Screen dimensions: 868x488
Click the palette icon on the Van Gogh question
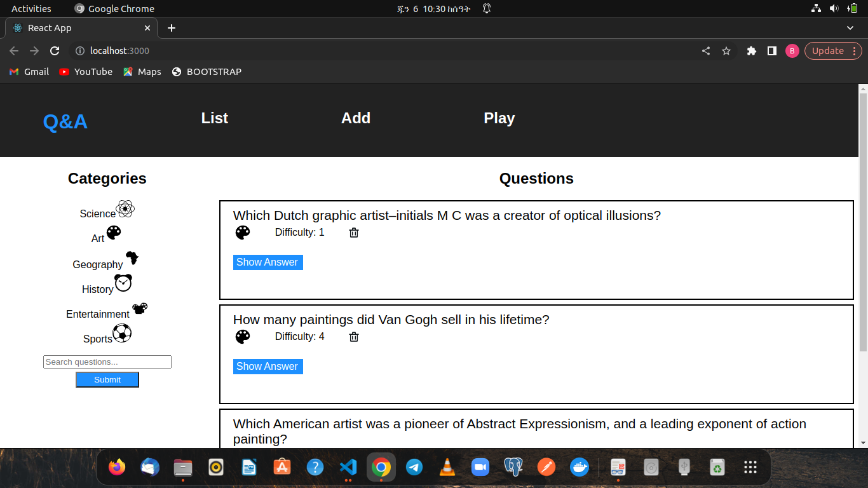click(243, 337)
